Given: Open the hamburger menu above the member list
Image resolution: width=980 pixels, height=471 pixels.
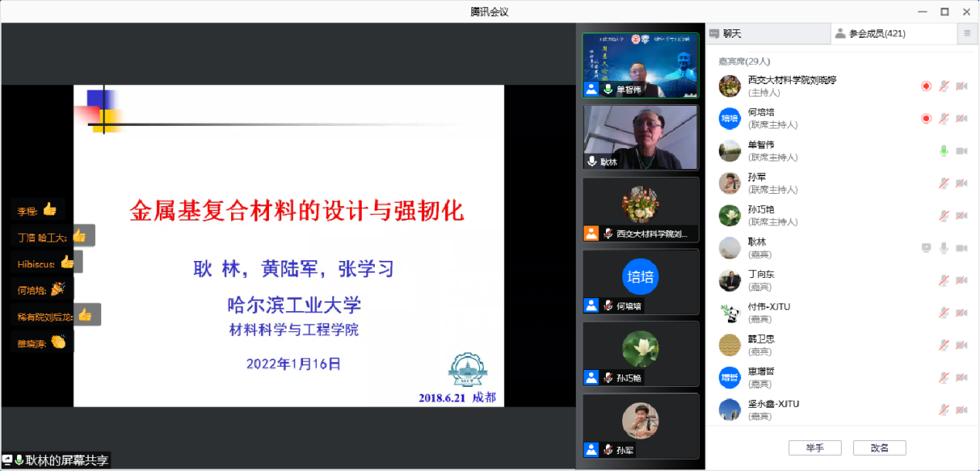Looking at the screenshot, I should coord(968,35).
